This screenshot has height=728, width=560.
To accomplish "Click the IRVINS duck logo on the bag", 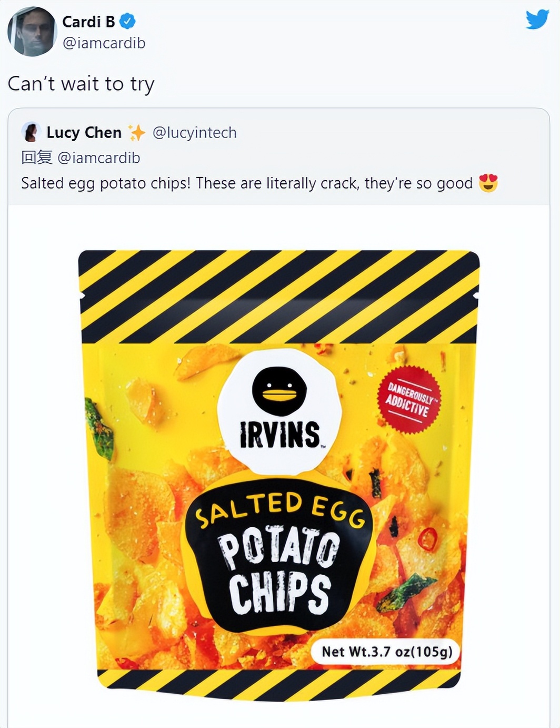I will click(x=279, y=411).
